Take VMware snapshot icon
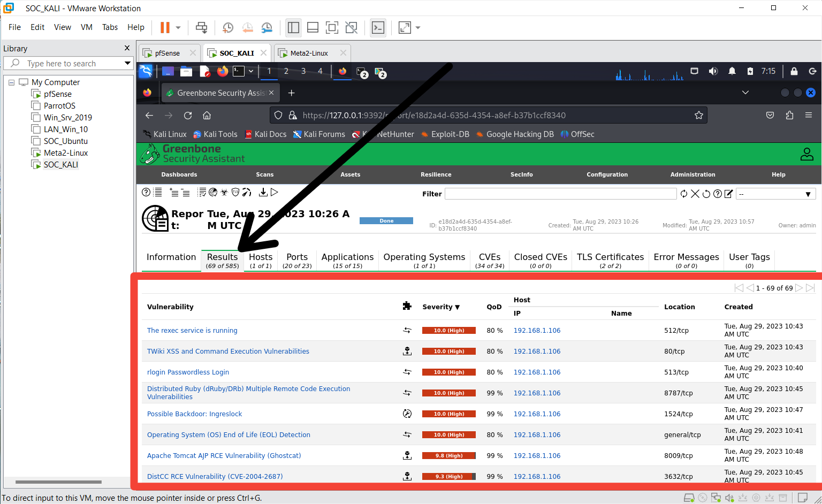 [x=228, y=27]
